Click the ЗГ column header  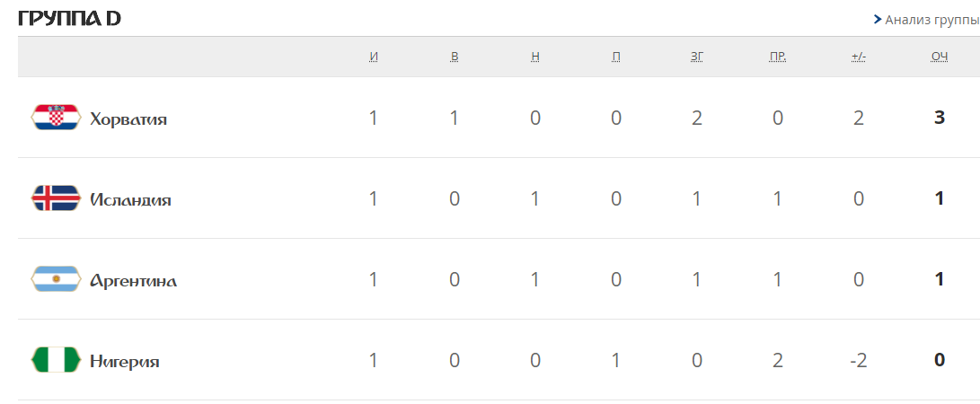tap(697, 57)
